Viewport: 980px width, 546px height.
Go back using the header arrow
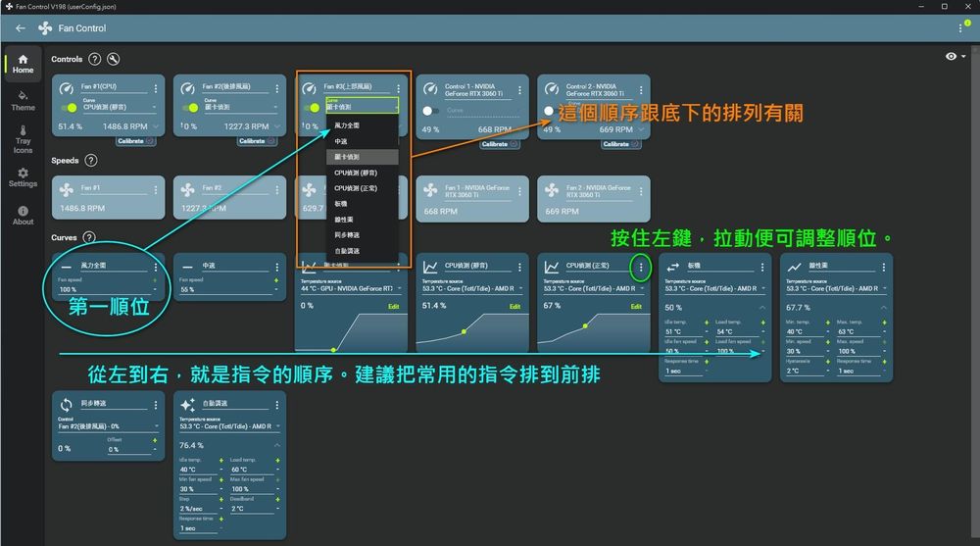pyautogui.click(x=20, y=28)
